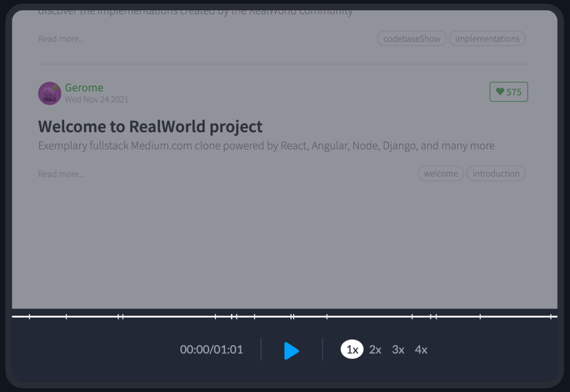Click the introduction tag pill
Image resolution: width=570 pixels, height=392 pixels.
[496, 173]
